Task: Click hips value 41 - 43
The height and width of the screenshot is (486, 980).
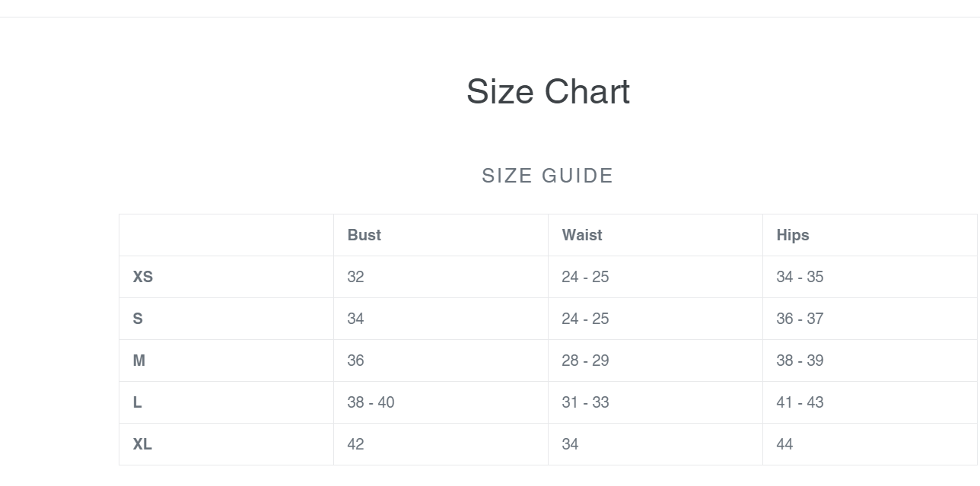Action: (x=800, y=402)
